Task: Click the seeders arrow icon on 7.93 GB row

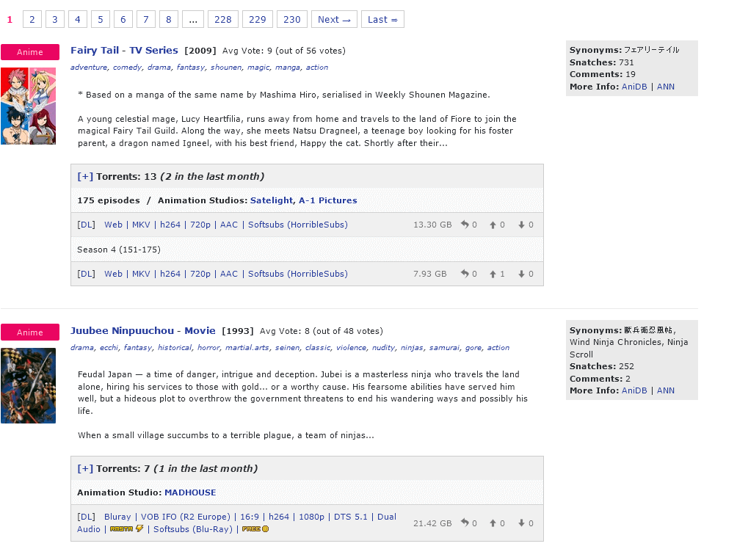Action: tap(493, 274)
